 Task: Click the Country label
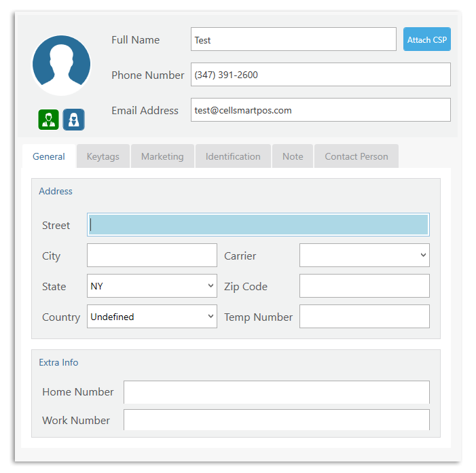click(61, 317)
